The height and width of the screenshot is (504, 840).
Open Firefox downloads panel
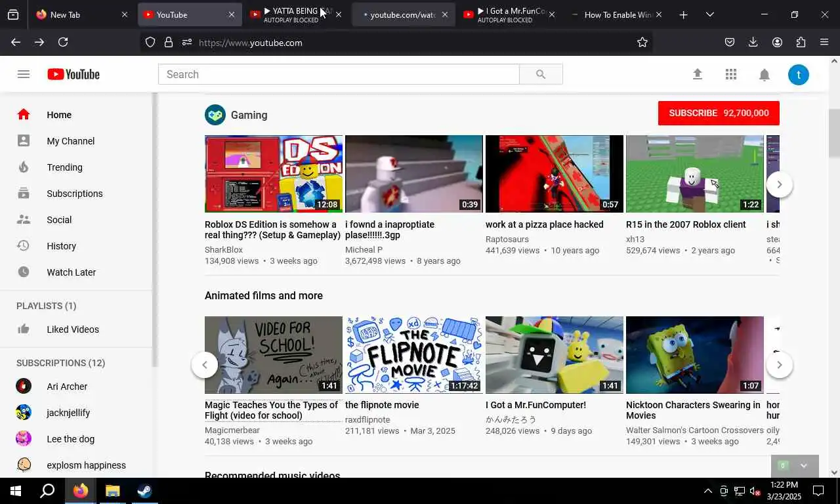pyautogui.click(x=753, y=42)
